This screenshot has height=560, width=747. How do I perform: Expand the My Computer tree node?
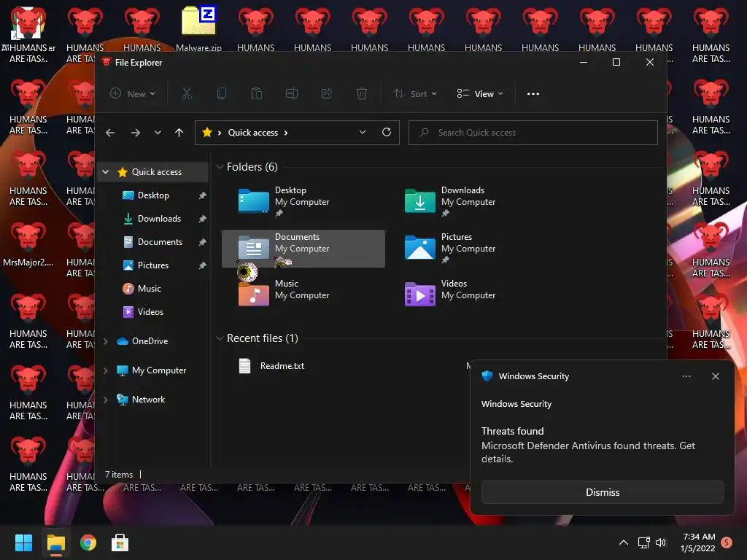[106, 370]
